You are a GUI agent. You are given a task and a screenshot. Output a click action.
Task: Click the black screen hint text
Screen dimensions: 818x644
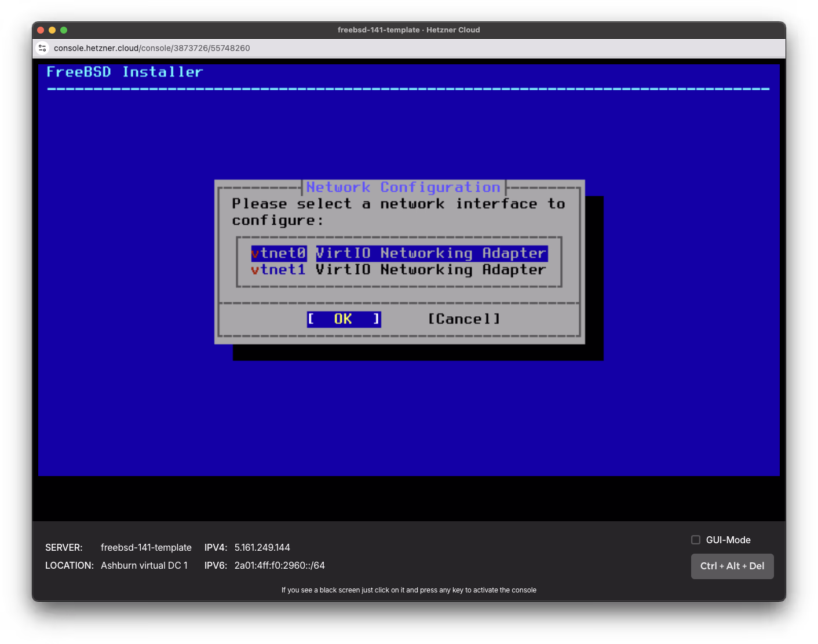click(x=408, y=590)
